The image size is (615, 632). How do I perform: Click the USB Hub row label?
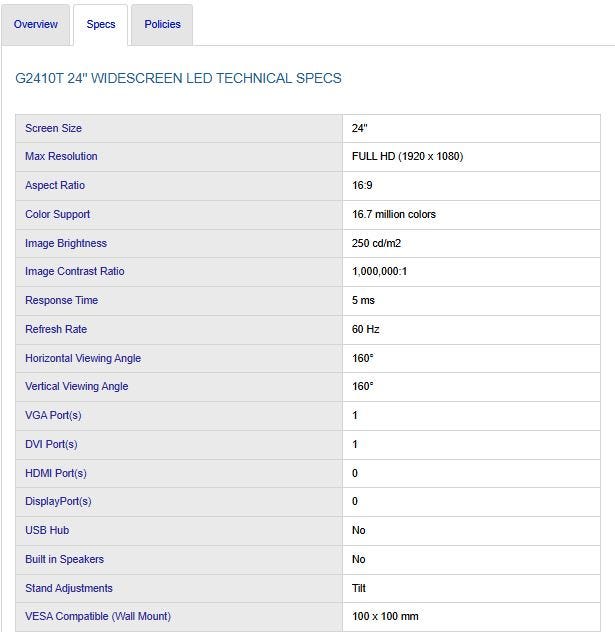[x=47, y=530]
